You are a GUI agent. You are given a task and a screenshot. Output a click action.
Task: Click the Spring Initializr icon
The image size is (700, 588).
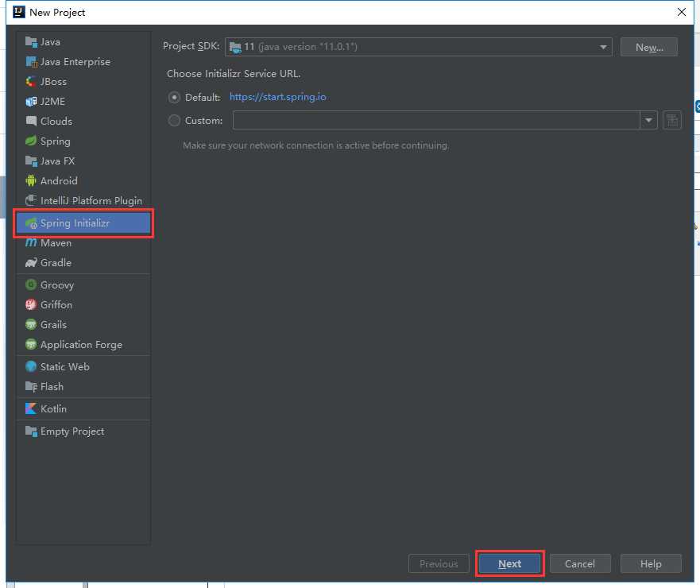31,222
